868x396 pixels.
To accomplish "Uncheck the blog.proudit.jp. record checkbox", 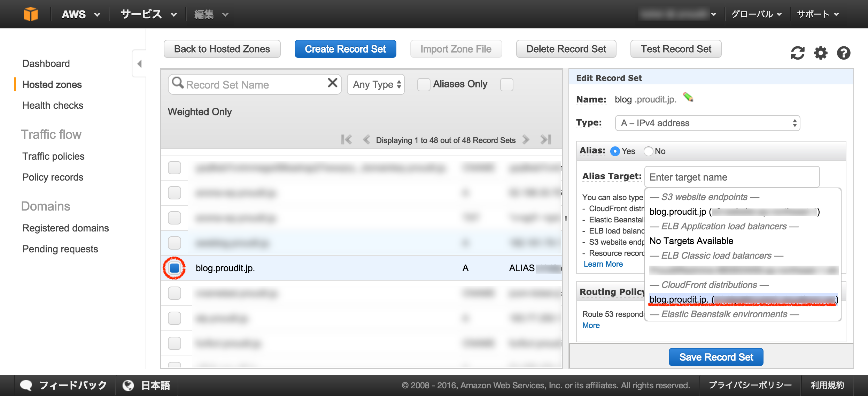I will 174,268.
